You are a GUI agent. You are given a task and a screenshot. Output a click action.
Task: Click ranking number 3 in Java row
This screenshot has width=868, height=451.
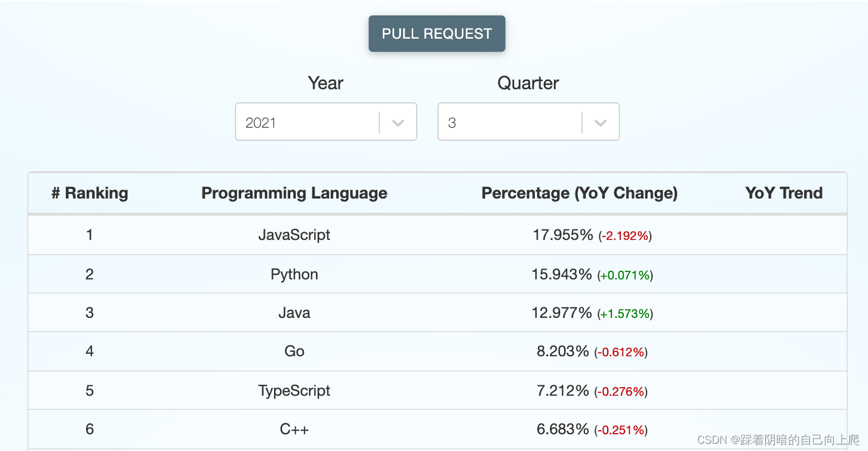click(x=90, y=313)
